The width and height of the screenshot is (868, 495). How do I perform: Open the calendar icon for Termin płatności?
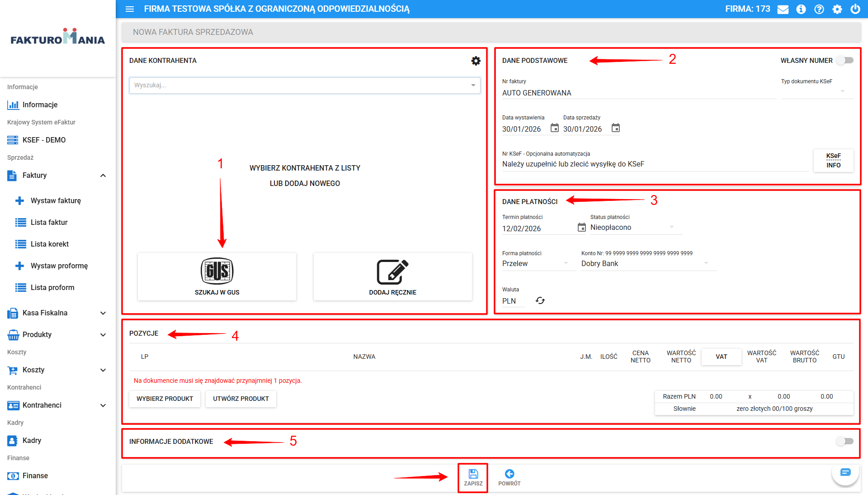click(x=581, y=227)
